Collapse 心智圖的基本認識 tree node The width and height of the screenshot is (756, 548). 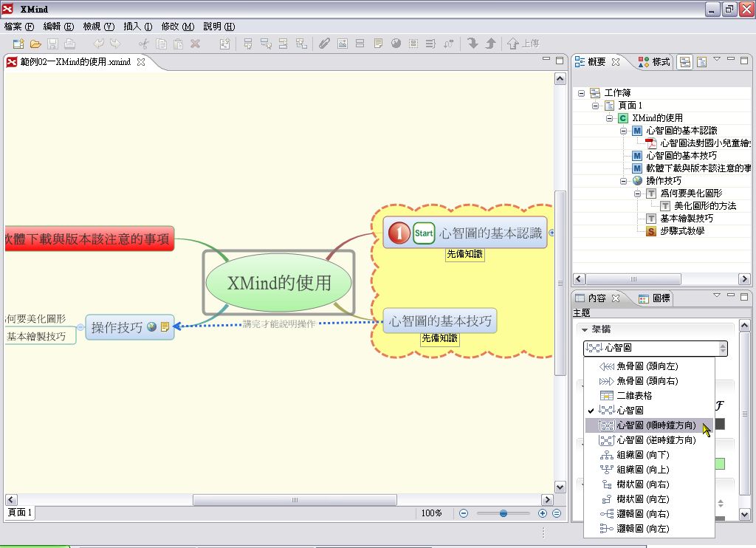point(623,131)
